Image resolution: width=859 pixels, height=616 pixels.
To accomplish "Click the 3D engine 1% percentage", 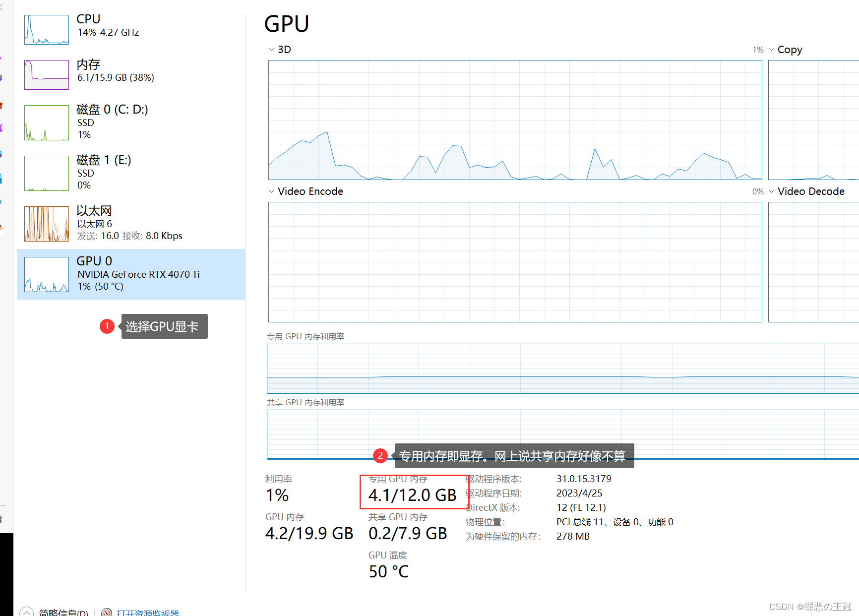I will click(x=758, y=50).
